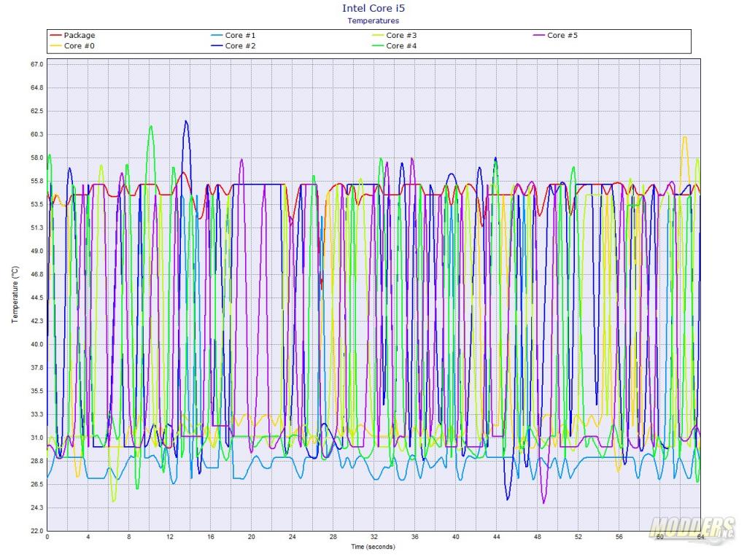Click the 46.8 temperature axis value
Screen dimensions: 747x560
(x=36, y=274)
